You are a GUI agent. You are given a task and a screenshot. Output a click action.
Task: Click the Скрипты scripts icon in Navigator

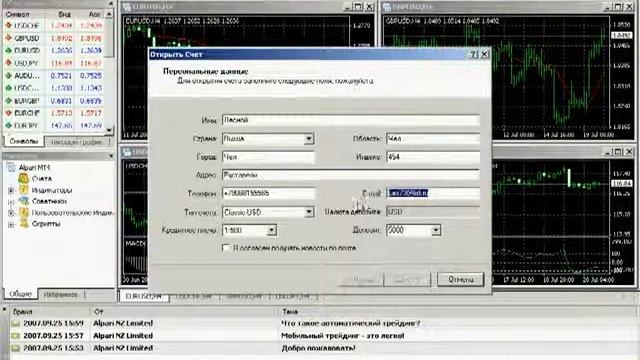pyautogui.click(x=24, y=223)
